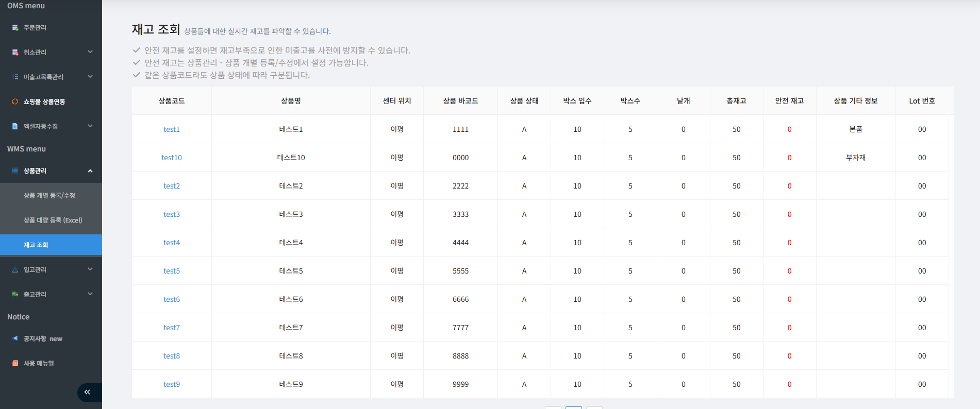
Task: Click the 입고관리 inbound icon
Action: (15, 269)
